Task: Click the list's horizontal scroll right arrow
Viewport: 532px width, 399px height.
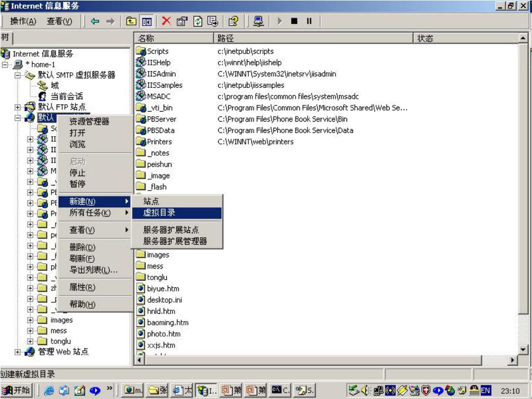Action: coord(512,360)
